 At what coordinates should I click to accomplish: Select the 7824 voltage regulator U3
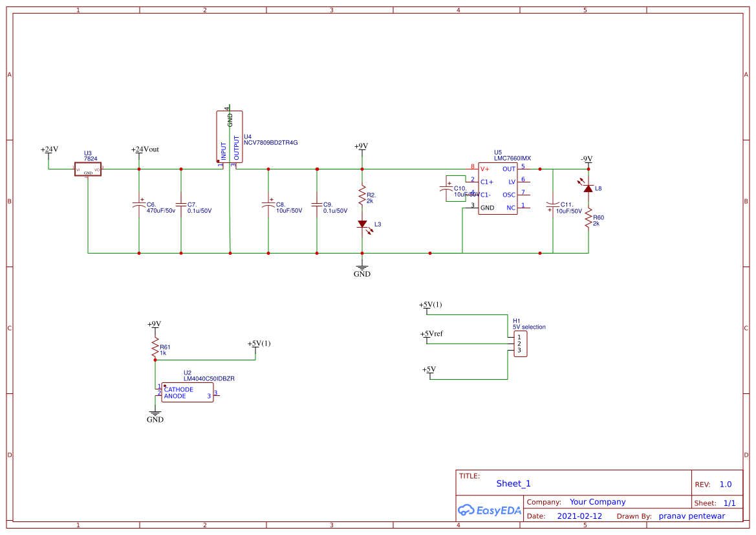point(87,168)
